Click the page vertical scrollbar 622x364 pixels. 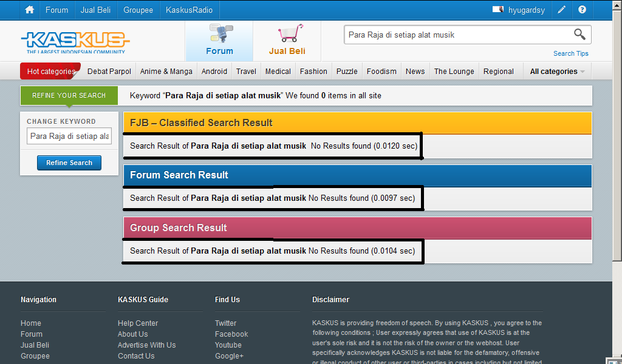tap(617, 135)
